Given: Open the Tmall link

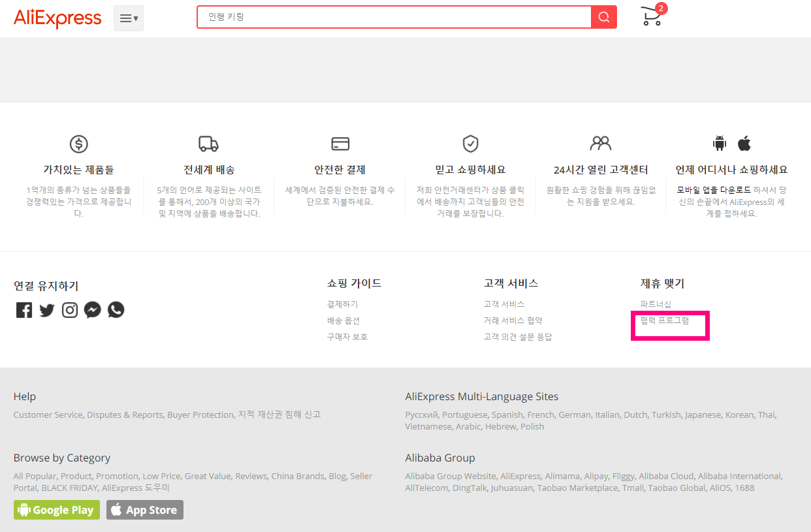Looking at the screenshot, I should click(632, 488).
